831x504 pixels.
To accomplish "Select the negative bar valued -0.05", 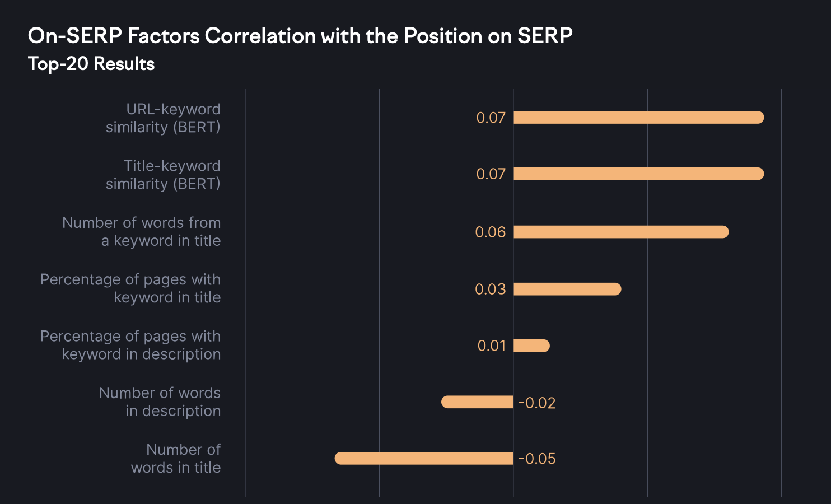I will 424,459.
